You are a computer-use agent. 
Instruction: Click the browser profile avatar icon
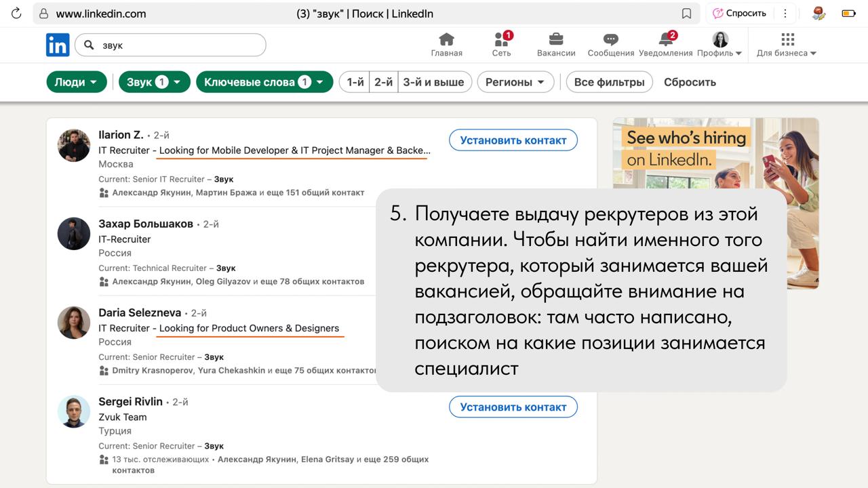coord(818,13)
